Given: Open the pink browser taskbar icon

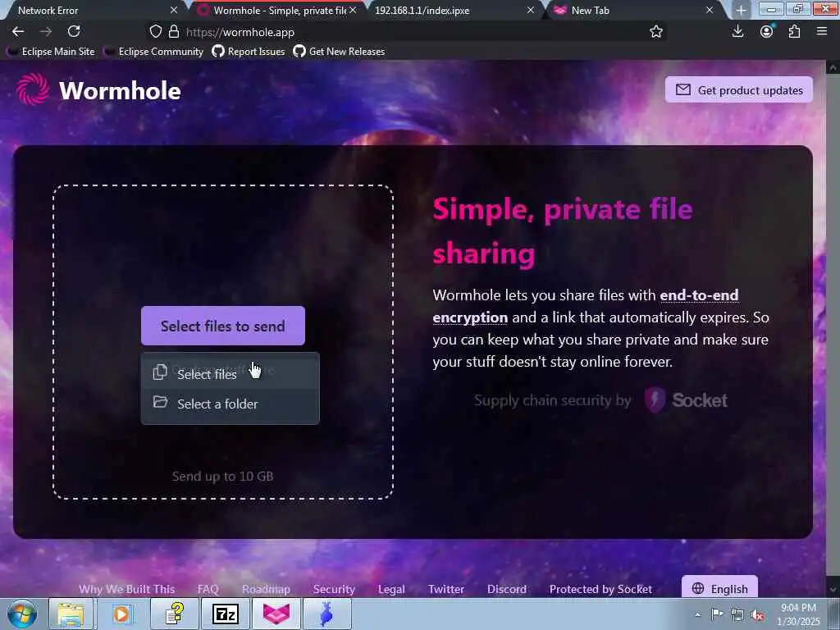Looking at the screenshot, I should coord(276,614).
